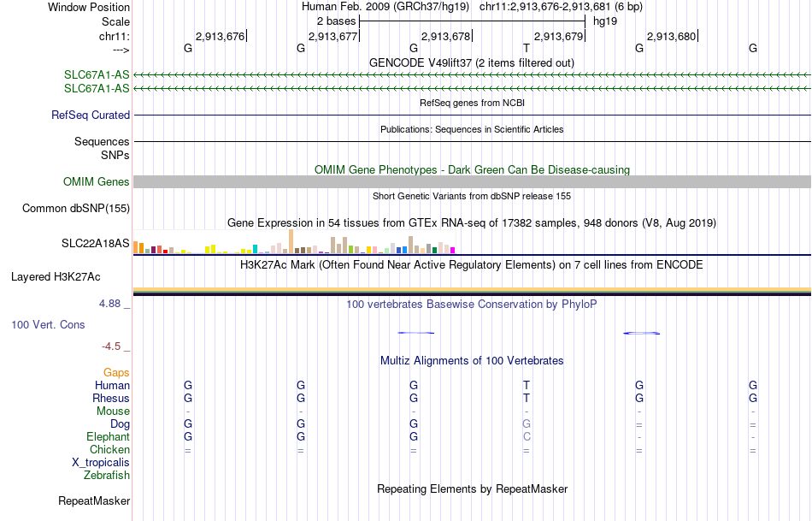Screen dimensions: 812x521
Task: Open the OMIM Gene Phenotypes title
Action: (x=472, y=169)
